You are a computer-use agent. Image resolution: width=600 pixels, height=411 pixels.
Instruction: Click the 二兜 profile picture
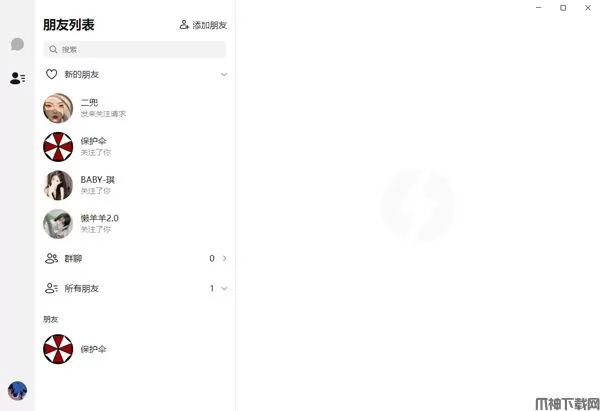point(58,108)
